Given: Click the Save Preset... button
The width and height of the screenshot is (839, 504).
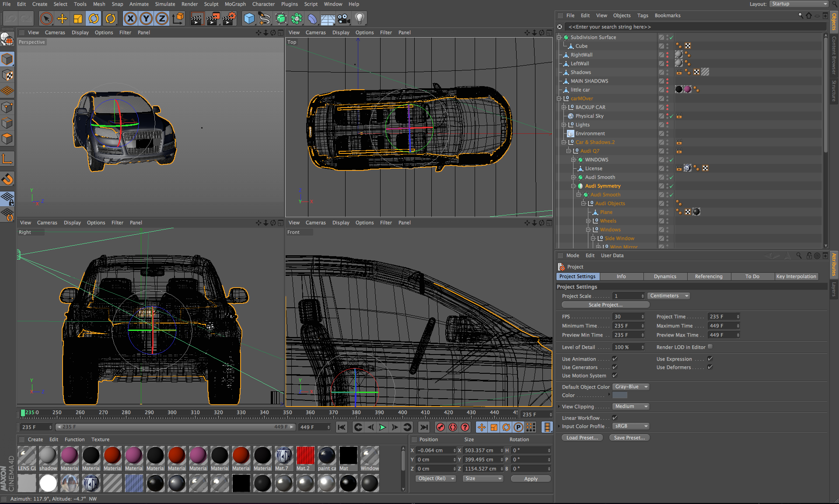Looking at the screenshot, I should click(x=629, y=438).
